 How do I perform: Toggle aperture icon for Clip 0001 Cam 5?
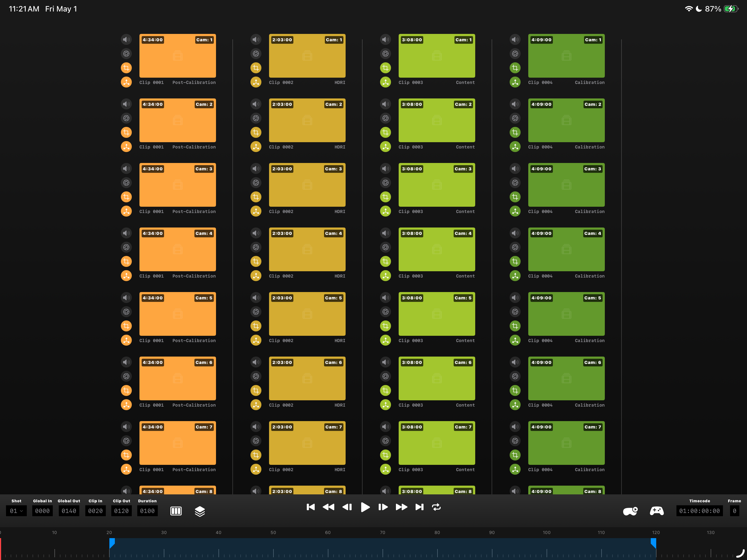pos(126,312)
